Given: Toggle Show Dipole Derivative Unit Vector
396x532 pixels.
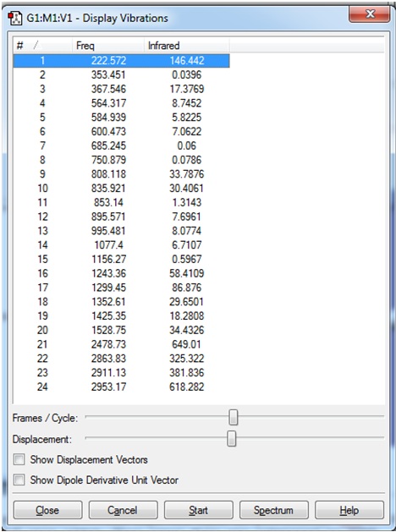Looking at the screenshot, I should [x=19, y=480].
